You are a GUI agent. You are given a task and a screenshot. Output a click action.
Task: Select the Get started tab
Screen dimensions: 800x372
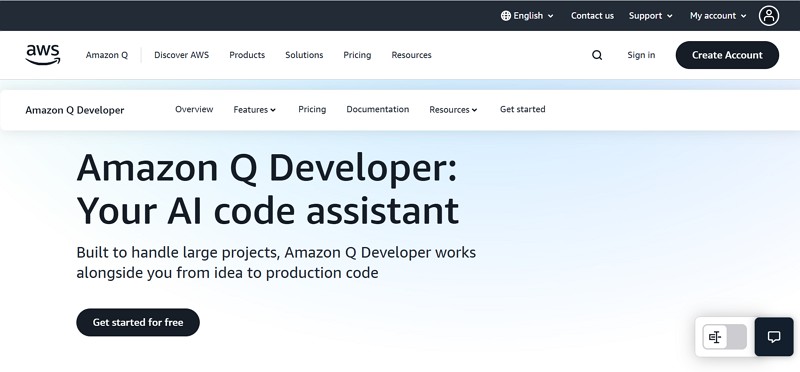[x=522, y=109]
